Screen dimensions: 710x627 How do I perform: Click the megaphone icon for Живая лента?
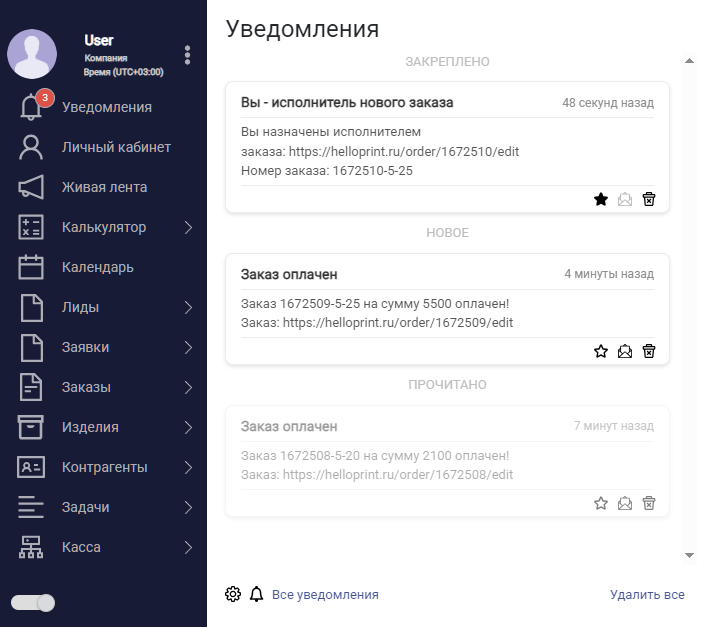31,187
